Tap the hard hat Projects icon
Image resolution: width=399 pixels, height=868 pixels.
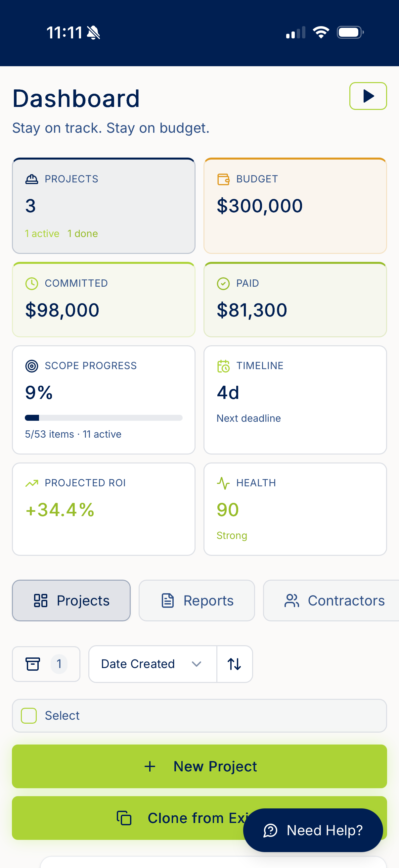click(x=32, y=179)
